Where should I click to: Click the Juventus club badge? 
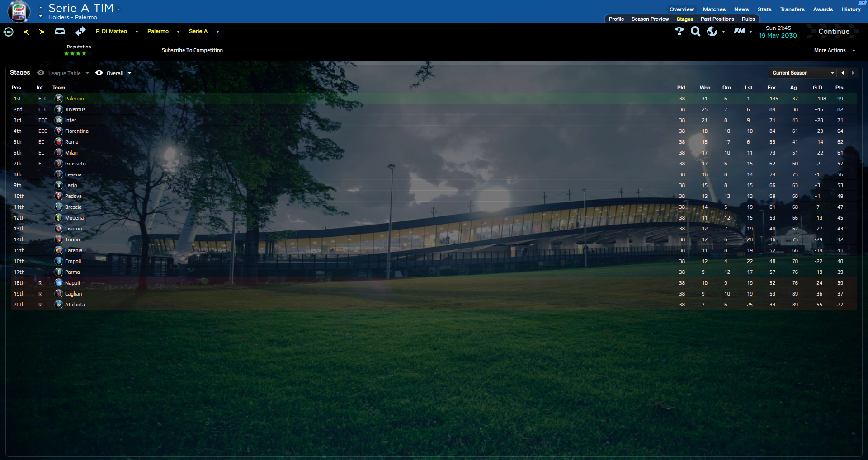point(59,109)
